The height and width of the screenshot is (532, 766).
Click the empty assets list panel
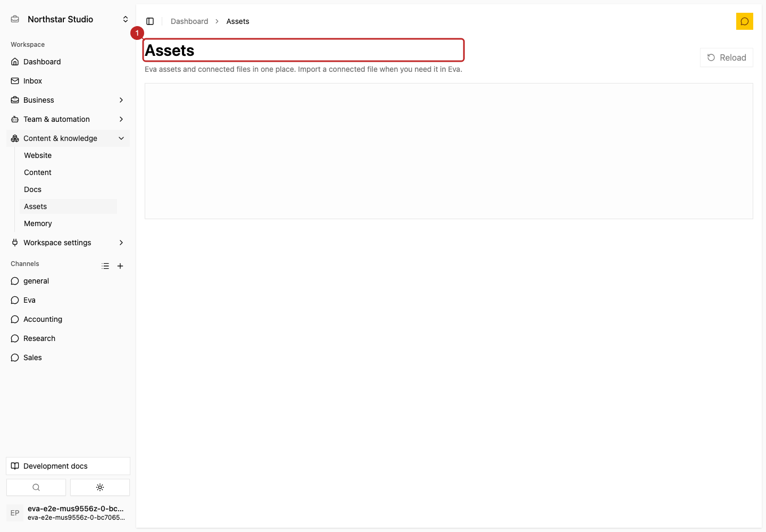449,151
